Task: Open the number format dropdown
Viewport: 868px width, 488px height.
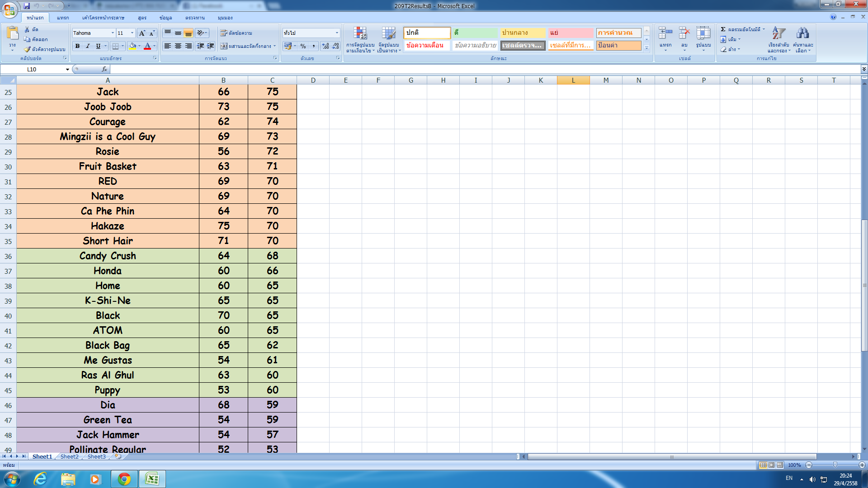Action: (x=337, y=33)
